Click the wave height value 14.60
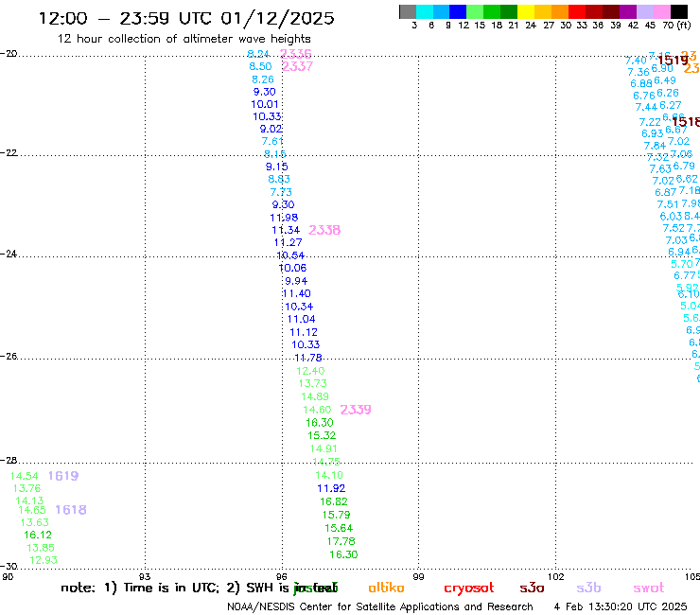Screen dimensions: 700x615 317,410
